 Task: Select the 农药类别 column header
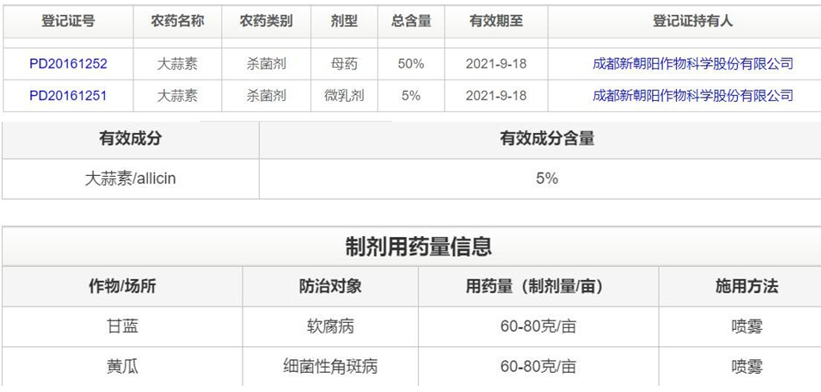click(266, 21)
